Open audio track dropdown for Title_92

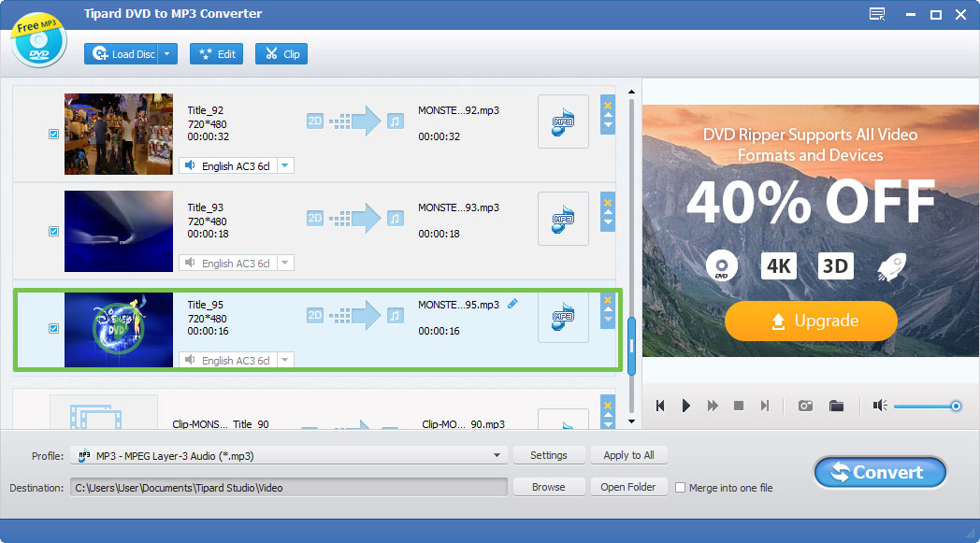pos(285,165)
